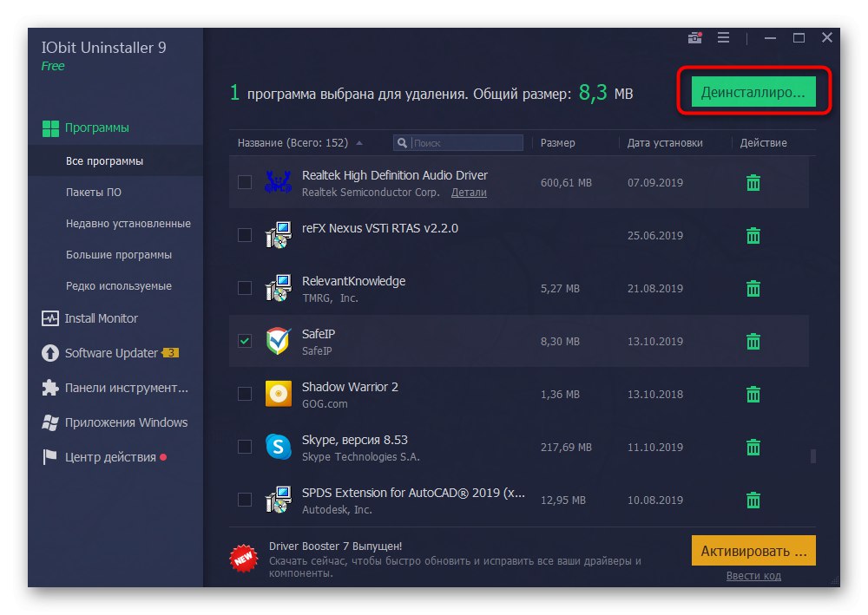
Task: Show Редко используемые programs
Action: pos(119,286)
